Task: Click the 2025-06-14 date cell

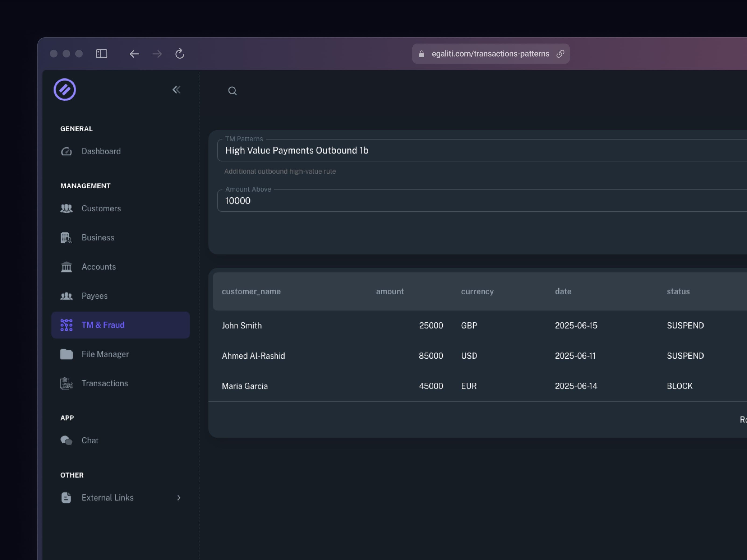Action: [576, 386]
